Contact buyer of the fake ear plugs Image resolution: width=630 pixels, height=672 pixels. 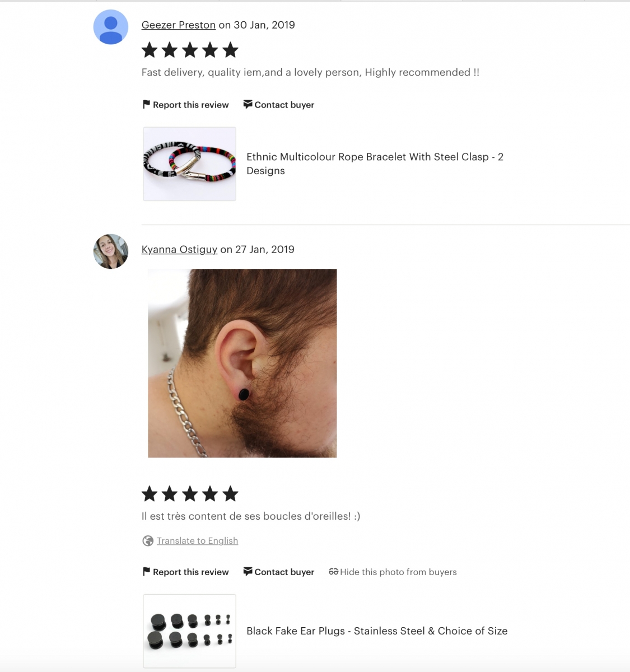(x=279, y=572)
